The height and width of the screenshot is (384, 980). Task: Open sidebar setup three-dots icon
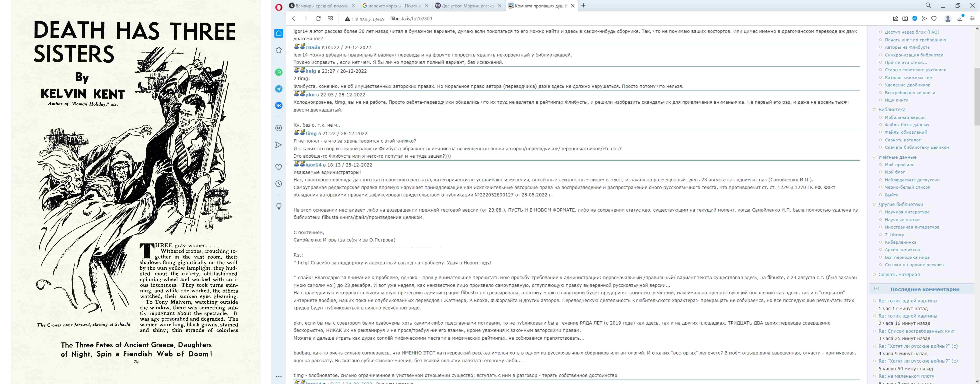[278, 376]
